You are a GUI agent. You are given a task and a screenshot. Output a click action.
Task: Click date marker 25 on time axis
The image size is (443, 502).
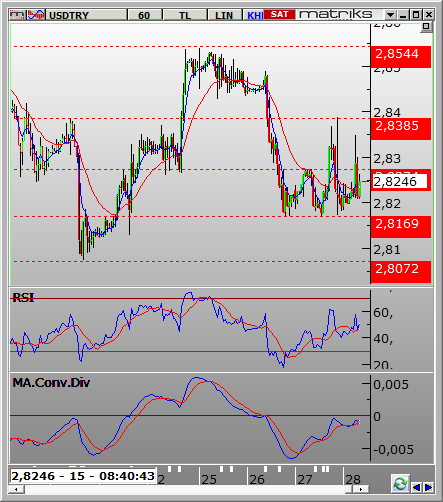[x=209, y=480]
